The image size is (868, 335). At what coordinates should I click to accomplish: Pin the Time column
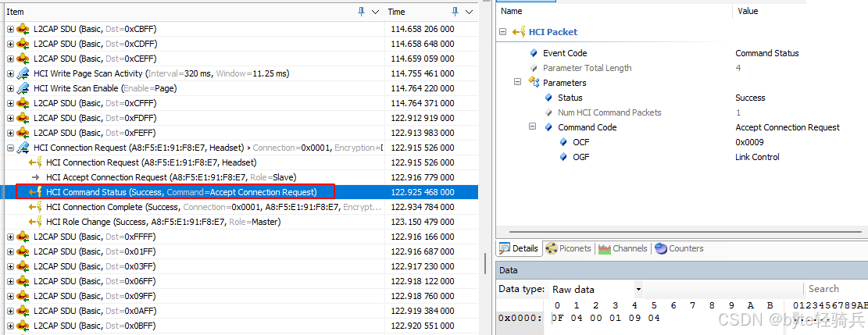[x=455, y=12]
